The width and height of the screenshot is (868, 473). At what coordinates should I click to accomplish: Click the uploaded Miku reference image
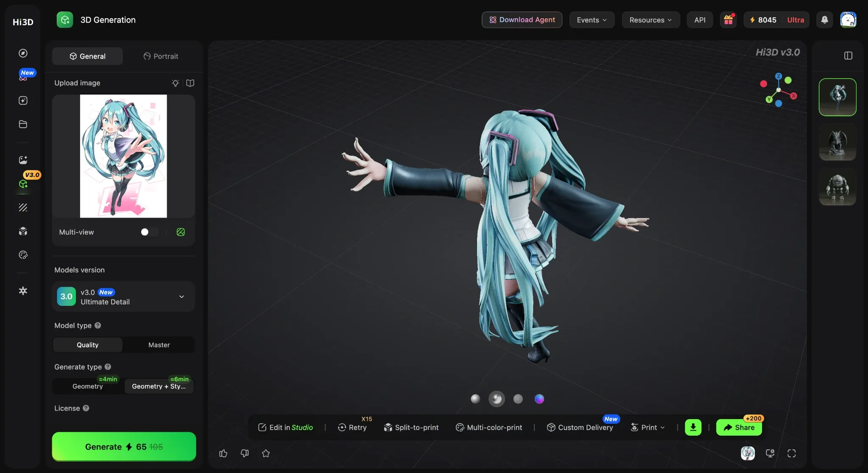(123, 156)
